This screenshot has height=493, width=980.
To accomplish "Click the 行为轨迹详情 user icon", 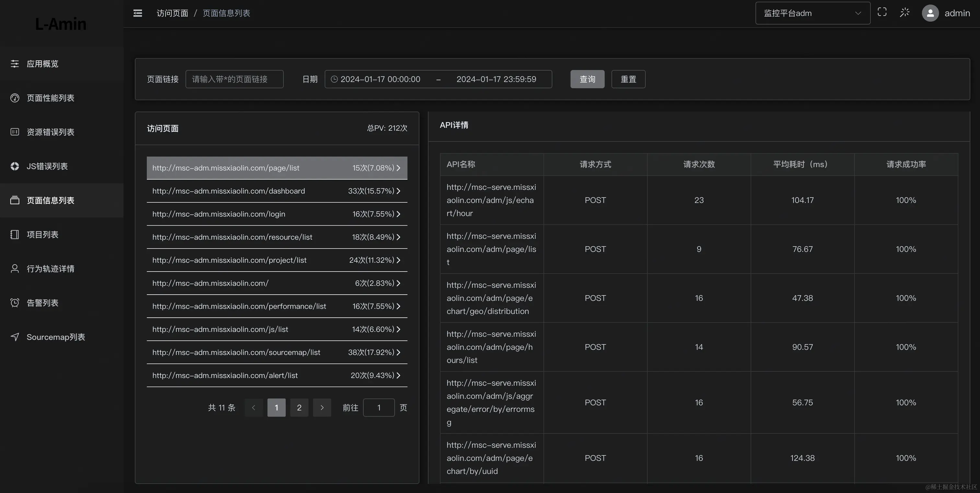I will point(15,269).
